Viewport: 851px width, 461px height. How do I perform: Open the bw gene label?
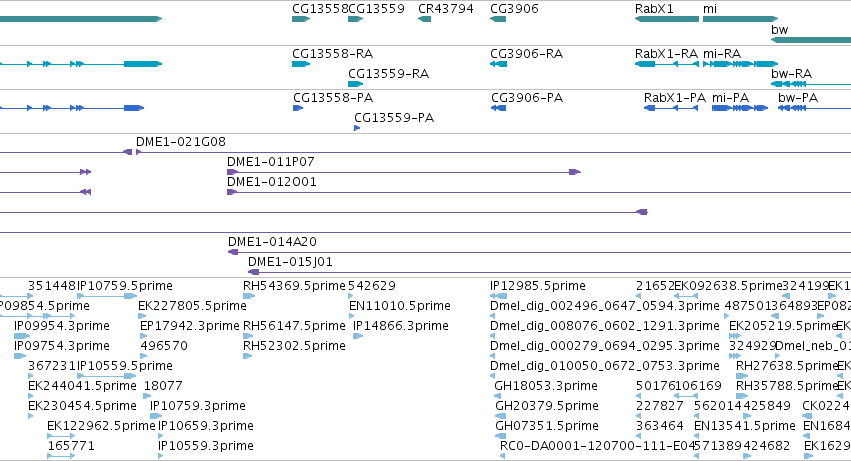pyautogui.click(x=779, y=30)
